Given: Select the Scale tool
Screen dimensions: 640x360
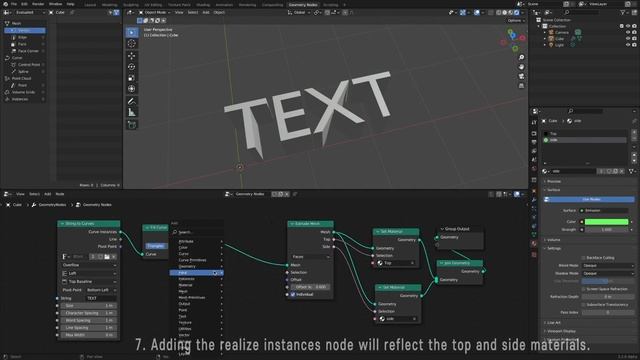Looking at the screenshot, I should point(131,78).
